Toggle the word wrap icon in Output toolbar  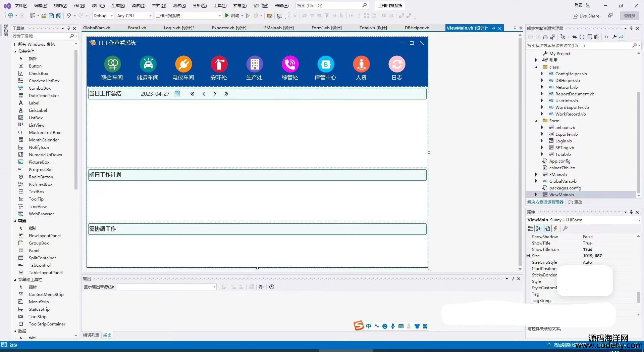pyautogui.click(x=262, y=287)
